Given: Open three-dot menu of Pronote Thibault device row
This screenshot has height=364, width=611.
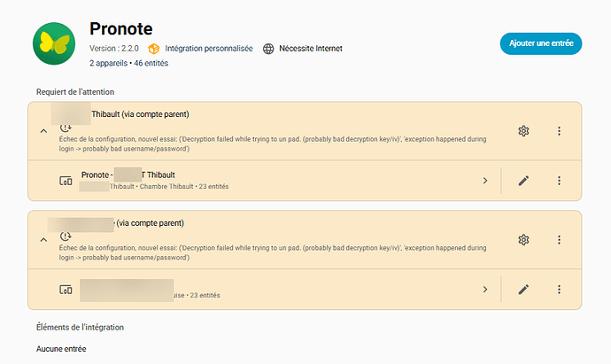Looking at the screenshot, I should click(559, 181).
